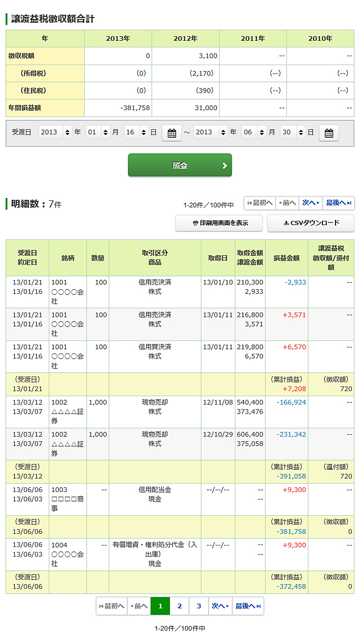Image resolution: width=360 pixels, height=644 pixels.
Task: Go to 前へ in bottom pagination
Action: pyautogui.click(x=139, y=606)
